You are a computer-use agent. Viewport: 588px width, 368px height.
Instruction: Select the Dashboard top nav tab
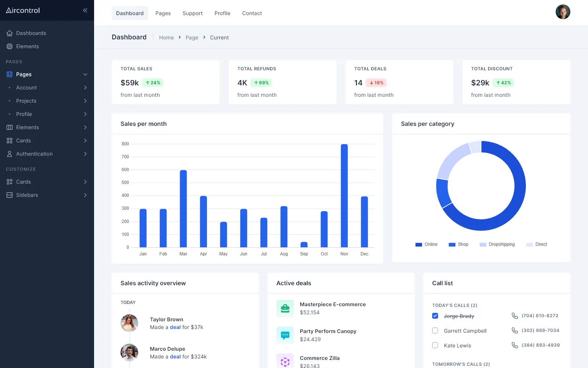[x=130, y=13]
